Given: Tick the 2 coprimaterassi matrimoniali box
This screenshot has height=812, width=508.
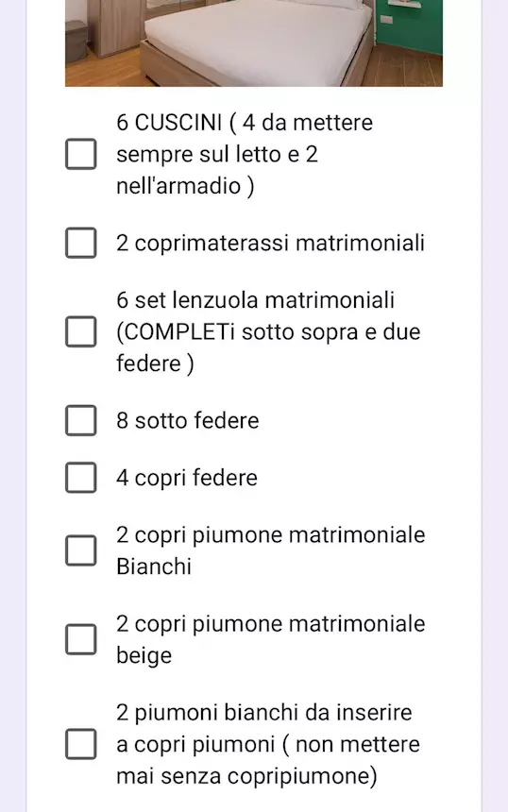Looking at the screenshot, I should coord(81,243).
